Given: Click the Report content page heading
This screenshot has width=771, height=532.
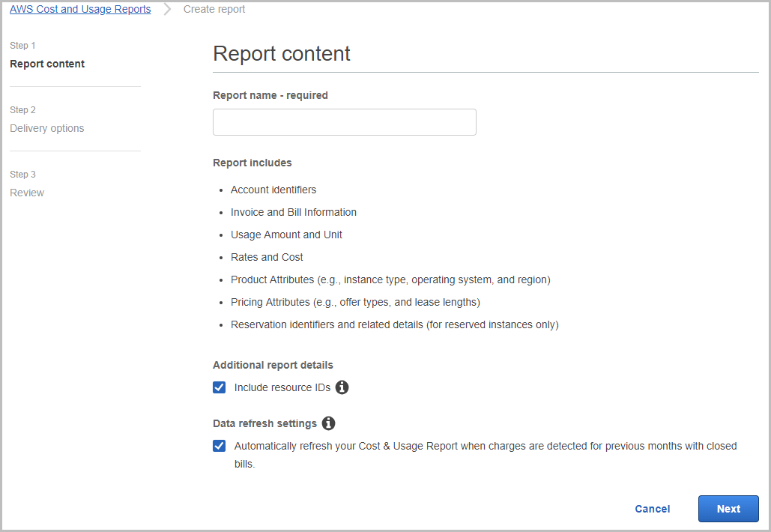Looking at the screenshot, I should [282, 54].
